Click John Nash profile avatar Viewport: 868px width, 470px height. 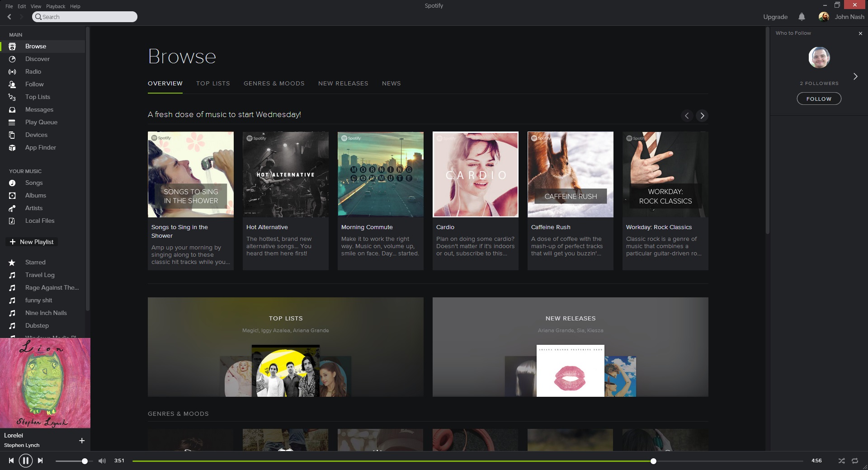824,17
